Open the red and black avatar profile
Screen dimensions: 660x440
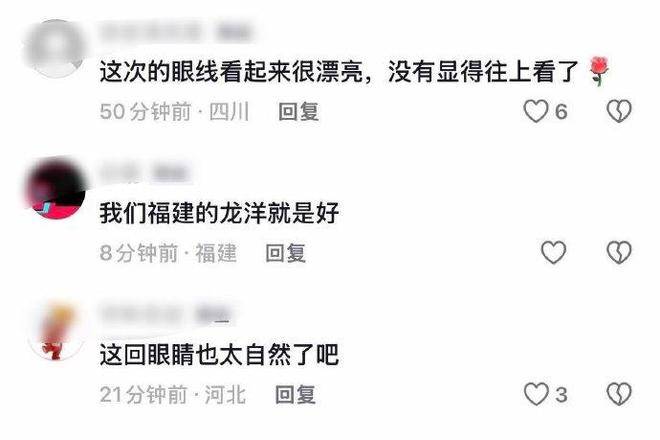55,189
